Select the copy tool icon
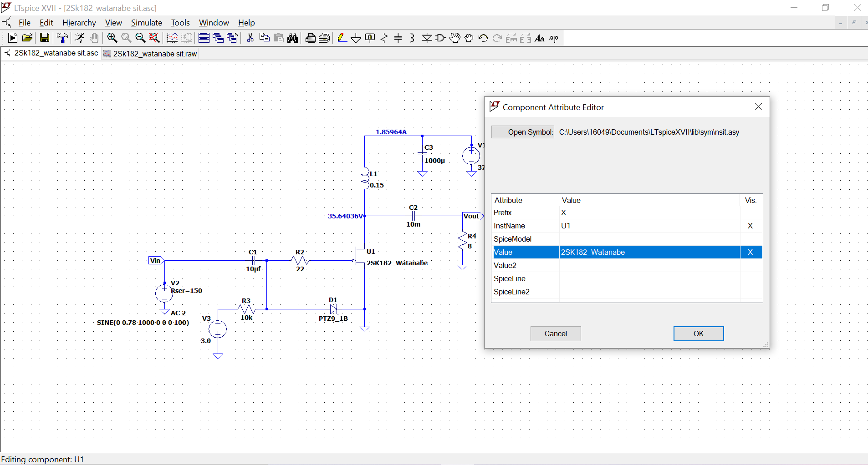The width and height of the screenshot is (868, 465). 264,38
